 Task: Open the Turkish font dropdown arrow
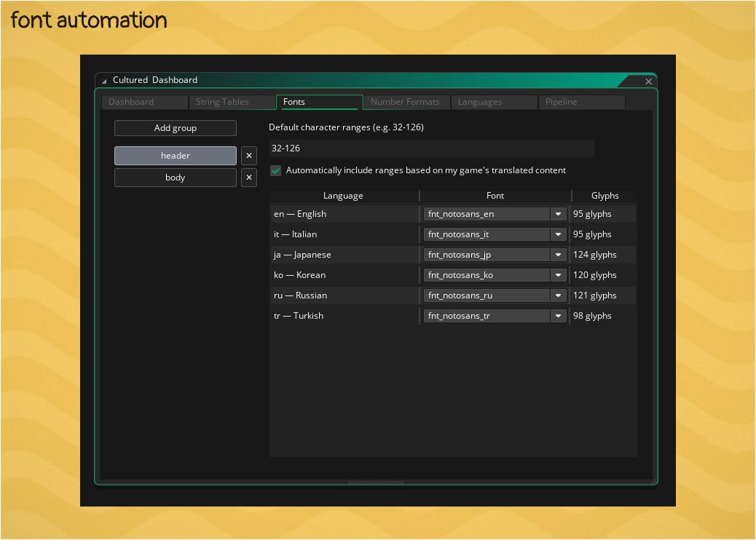click(x=559, y=316)
